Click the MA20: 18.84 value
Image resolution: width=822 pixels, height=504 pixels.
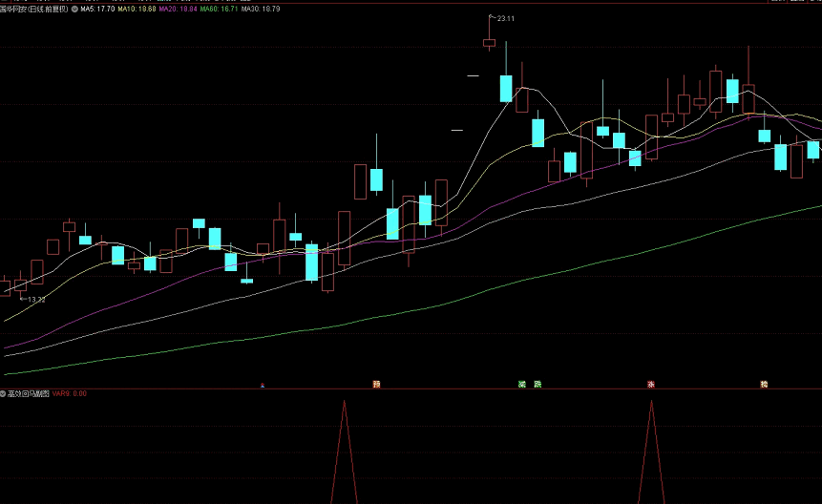179,10
